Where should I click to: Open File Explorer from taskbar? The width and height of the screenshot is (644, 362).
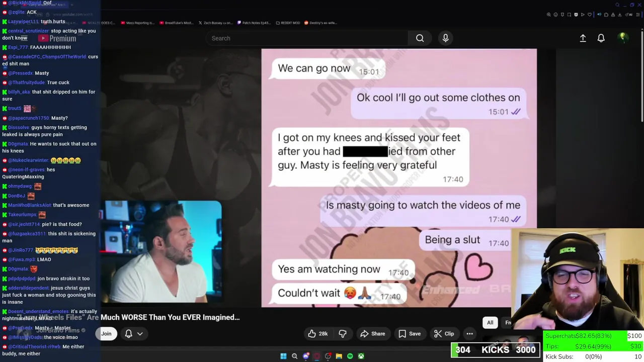coord(339,356)
